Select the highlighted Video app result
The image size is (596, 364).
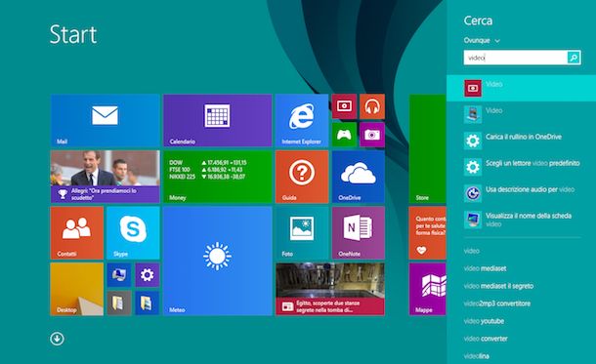click(521, 88)
